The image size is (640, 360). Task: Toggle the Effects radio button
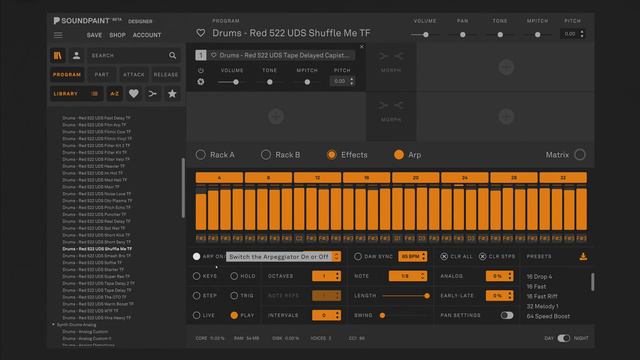[331, 155]
